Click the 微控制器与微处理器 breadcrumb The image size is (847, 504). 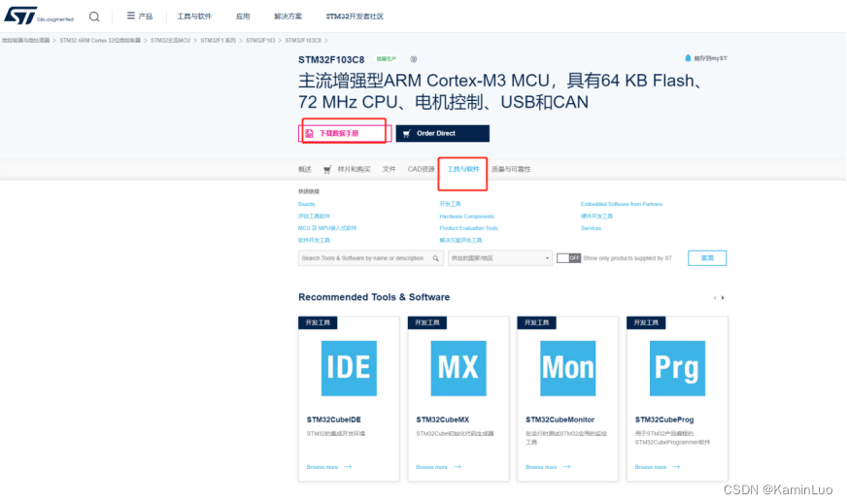(25, 41)
